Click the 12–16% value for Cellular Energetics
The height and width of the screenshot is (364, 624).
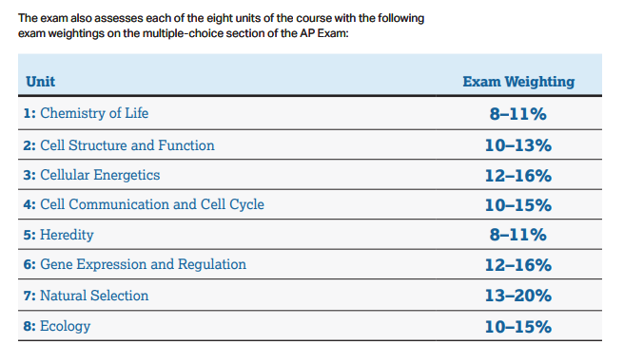coord(518,176)
